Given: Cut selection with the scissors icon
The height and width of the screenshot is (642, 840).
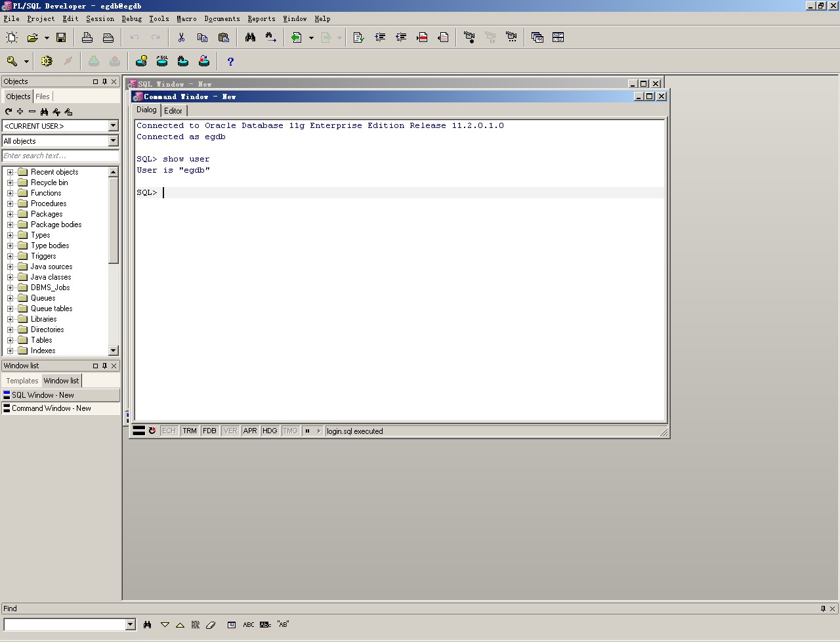Looking at the screenshot, I should 182,37.
